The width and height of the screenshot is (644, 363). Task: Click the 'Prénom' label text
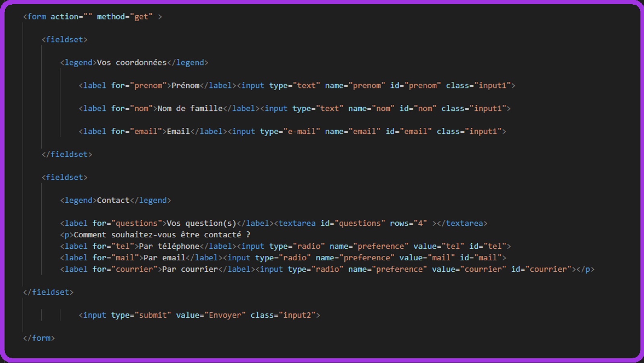pyautogui.click(x=185, y=85)
